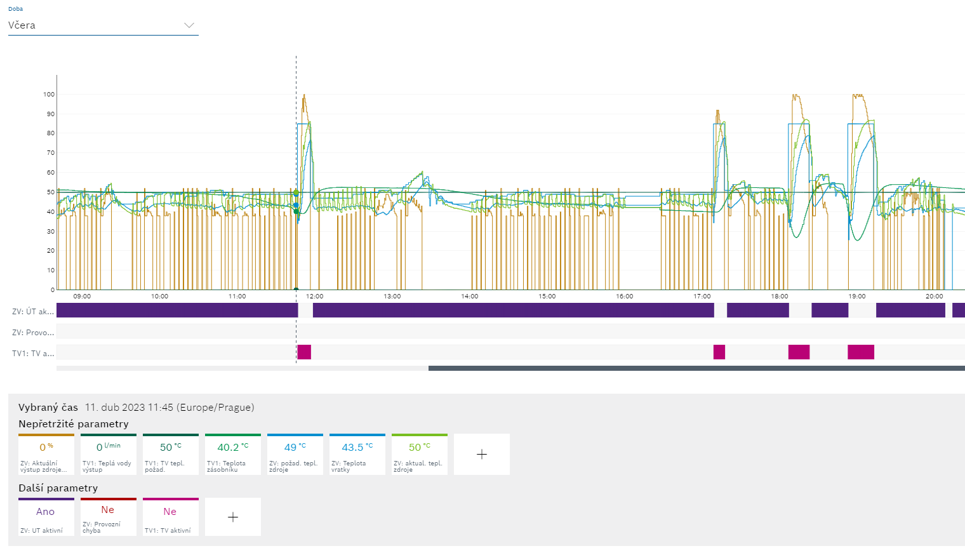Click the magenta TV active block near 19:00
Viewport: 965px width, 560px height.
tap(860, 352)
